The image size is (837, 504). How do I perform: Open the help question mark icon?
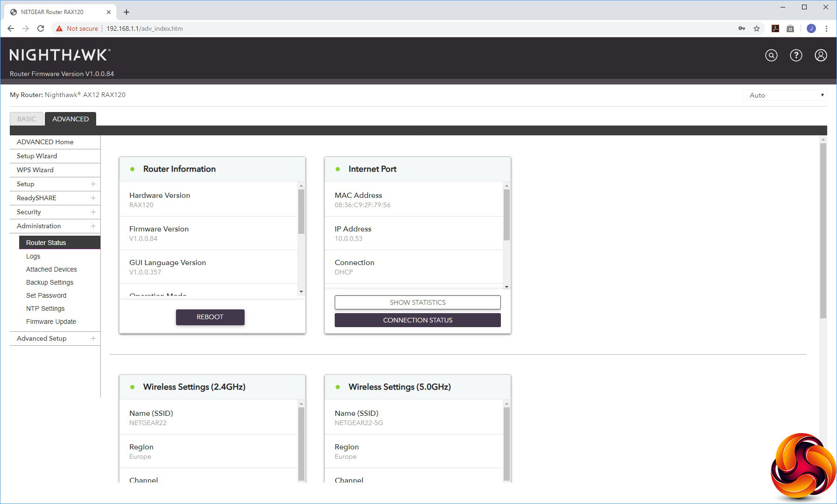(796, 56)
